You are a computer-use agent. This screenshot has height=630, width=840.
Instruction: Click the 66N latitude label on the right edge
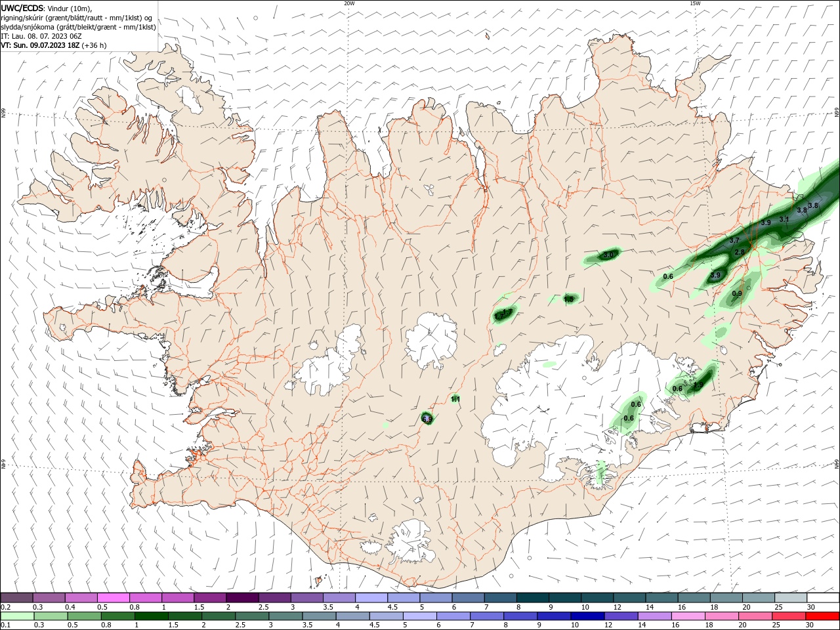click(x=837, y=113)
